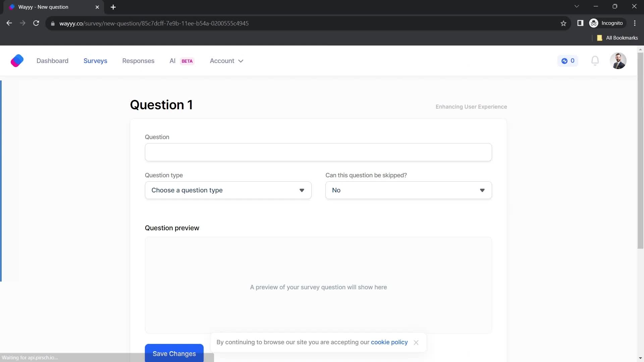Click the Question text input field
The image size is (644, 362).
coord(318,152)
